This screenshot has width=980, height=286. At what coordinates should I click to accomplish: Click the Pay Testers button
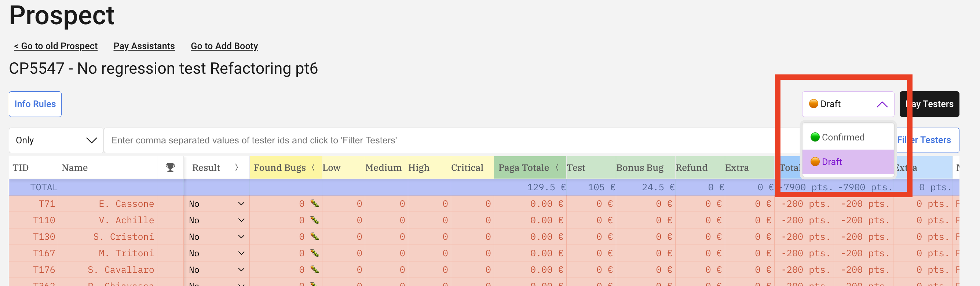929,104
